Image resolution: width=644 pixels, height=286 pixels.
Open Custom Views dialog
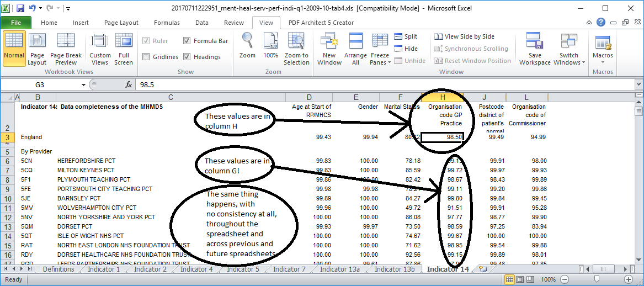pos(100,49)
